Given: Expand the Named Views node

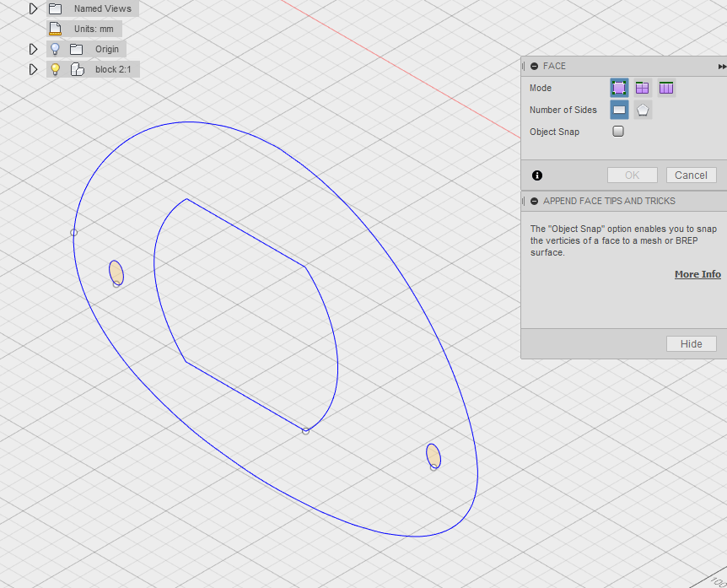Looking at the screenshot, I should coord(33,8).
